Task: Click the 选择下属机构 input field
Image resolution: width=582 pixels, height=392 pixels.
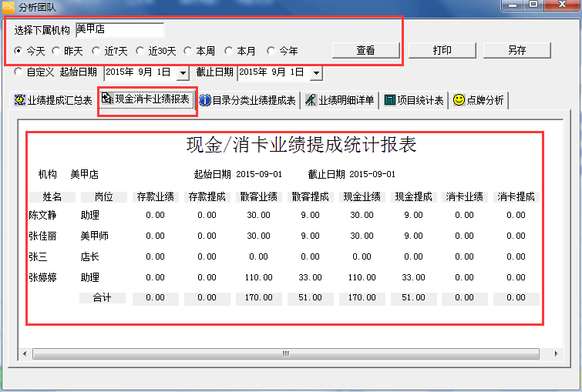Action: tap(120, 30)
